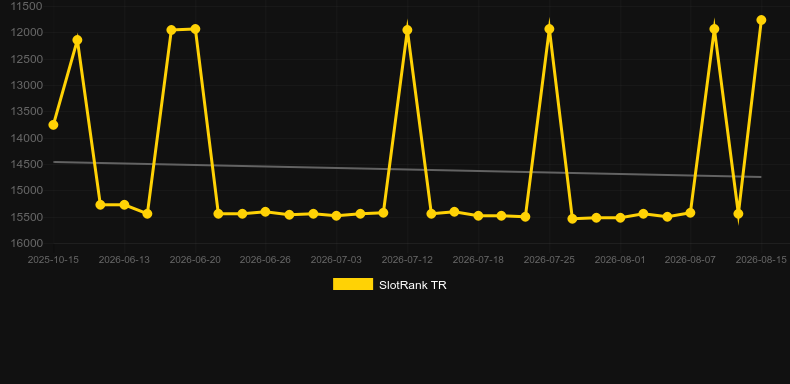Click the 2026-08-07 x-axis date label

click(690, 260)
